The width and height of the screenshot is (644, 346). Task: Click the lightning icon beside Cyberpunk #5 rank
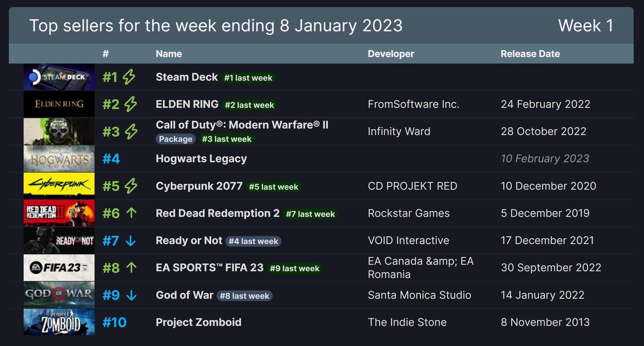coord(131,186)
